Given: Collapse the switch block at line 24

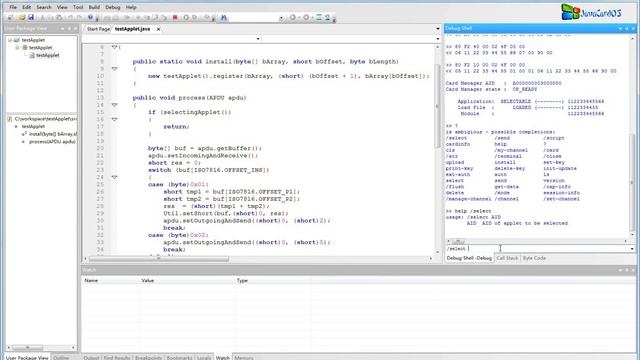Looking at the screenshot, I should pos(115,177).
